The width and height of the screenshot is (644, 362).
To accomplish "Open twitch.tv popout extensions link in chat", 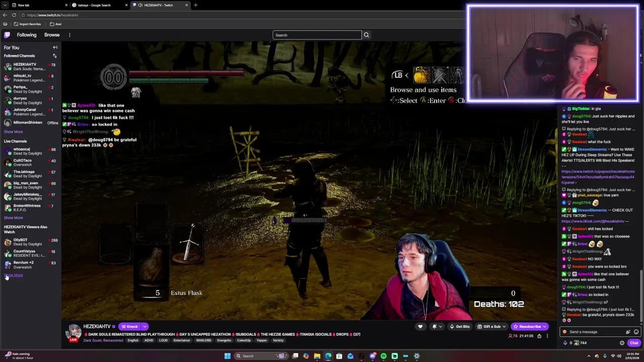I will point(598,177).
